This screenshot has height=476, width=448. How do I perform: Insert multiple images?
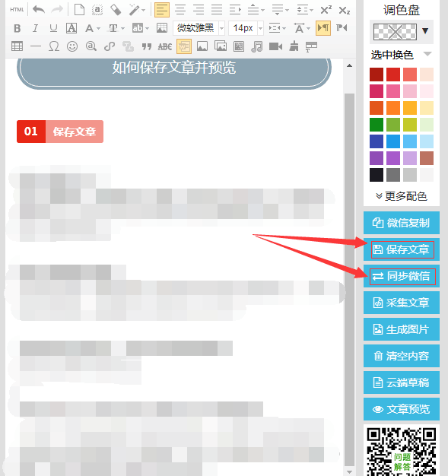pyautogui.click(x=221, y=46)
